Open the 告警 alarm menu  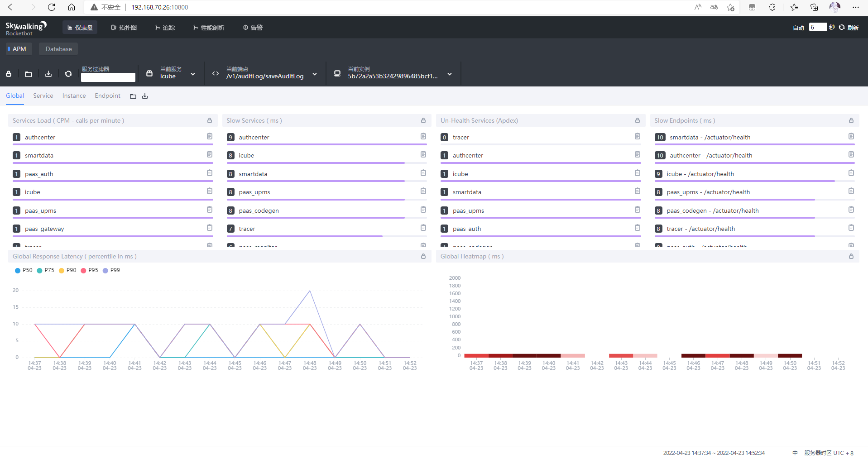pos(253,28)
